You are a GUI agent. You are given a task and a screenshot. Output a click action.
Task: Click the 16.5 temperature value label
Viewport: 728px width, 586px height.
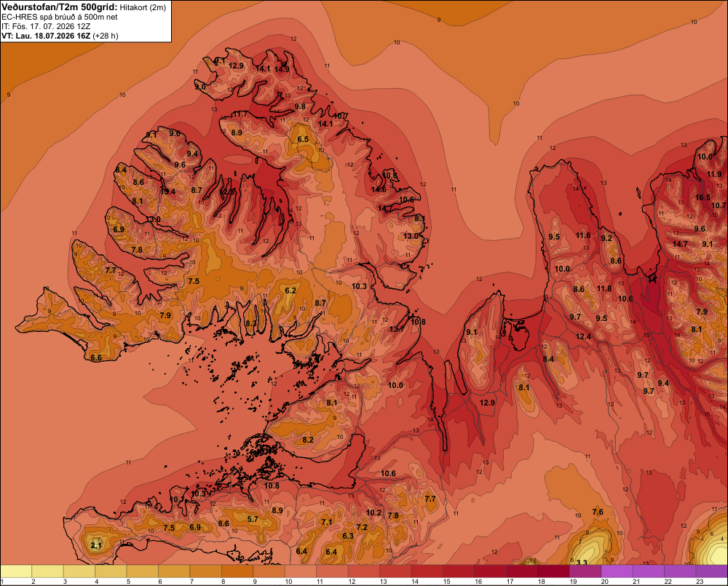click(703, 197)
